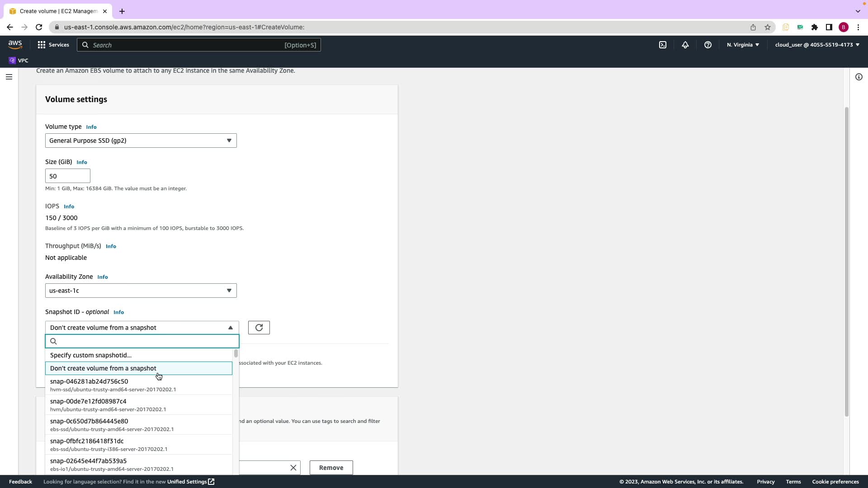Viewport: 868px width, 488px height.
Task: Click the Size (GiB) input field
Action: pos(68,176)
